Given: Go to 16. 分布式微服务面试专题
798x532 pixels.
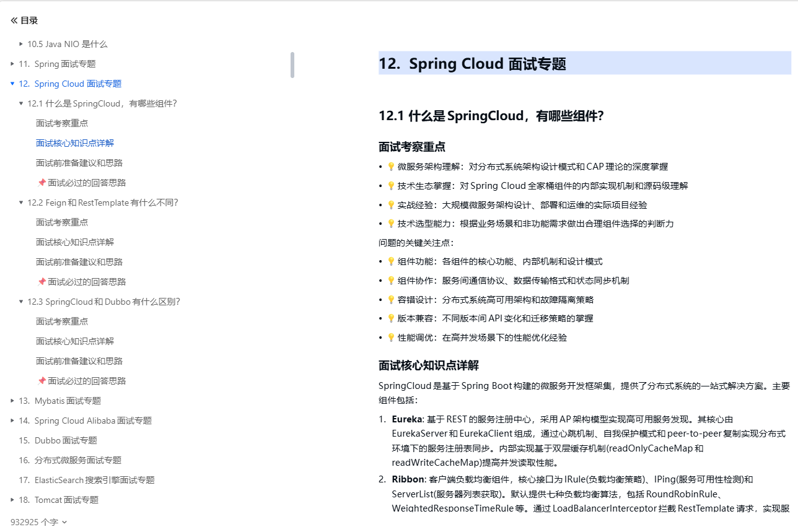Looking at the screenshot, I should [70, 460].
